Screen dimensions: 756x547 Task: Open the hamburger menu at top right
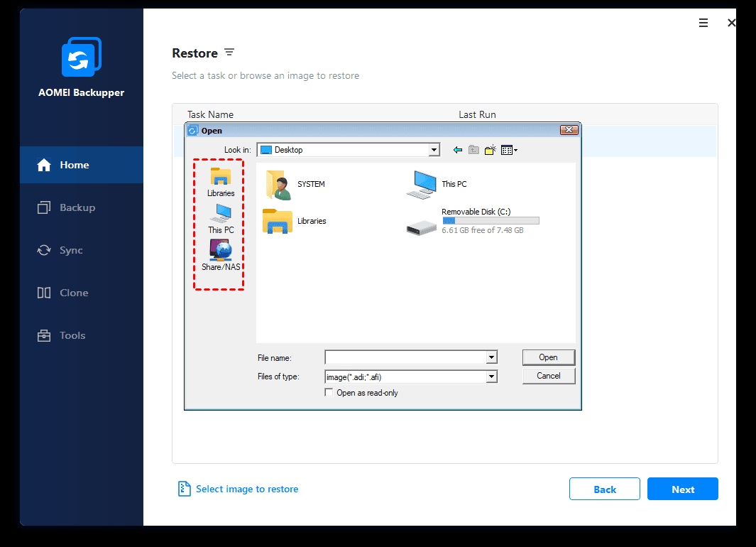coord(703,23)
